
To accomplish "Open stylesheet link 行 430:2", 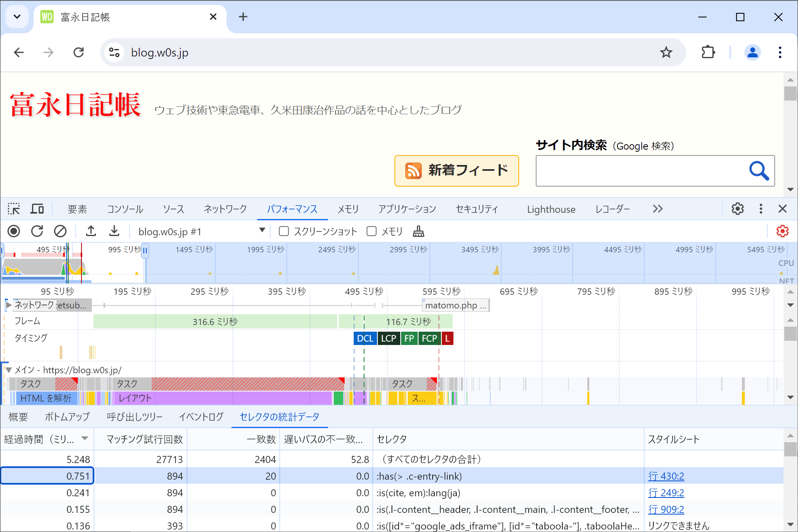I will point(666,476).
